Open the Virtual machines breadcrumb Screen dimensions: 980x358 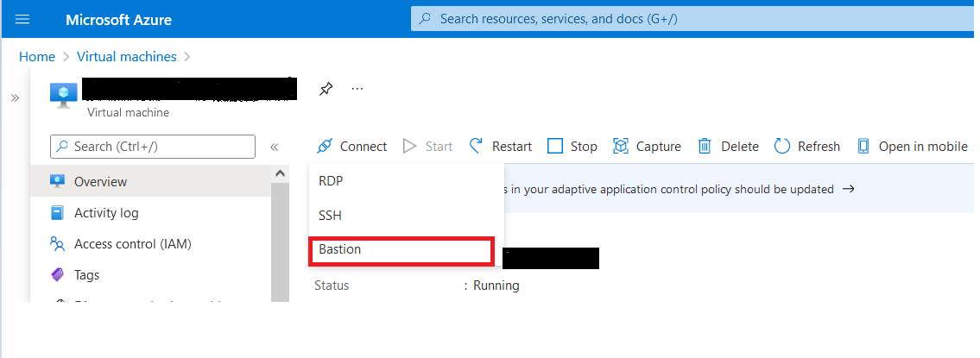126,57
